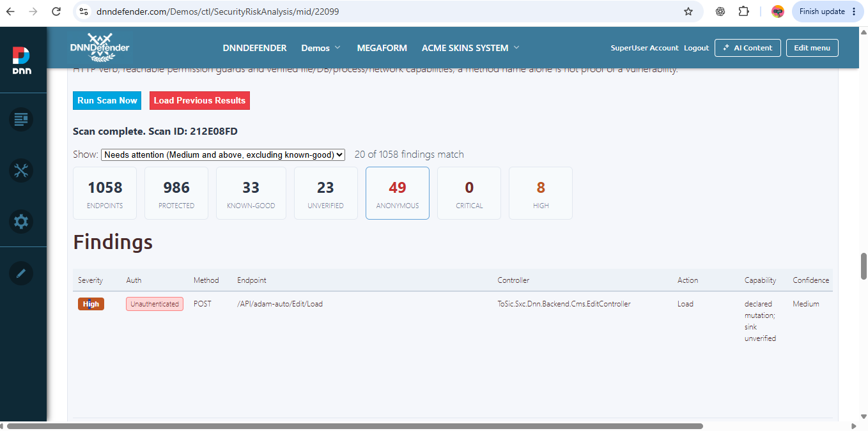868x431 pixels.
Task: Click the EditController controller cell
Action: tap(564, 304)
